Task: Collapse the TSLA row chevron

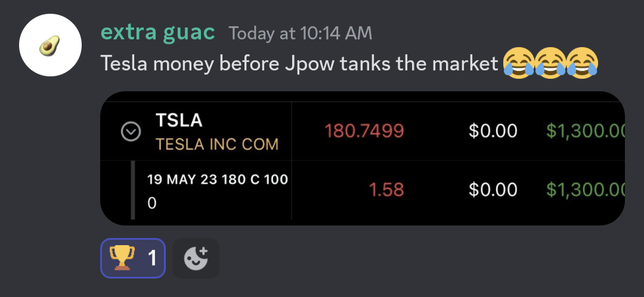Action: [131, 131]
